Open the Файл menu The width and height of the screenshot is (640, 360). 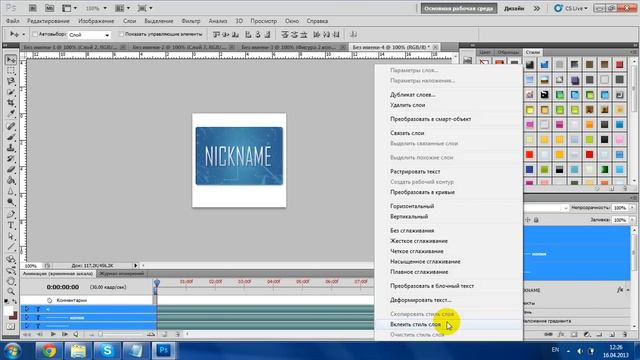click(13, 21)
